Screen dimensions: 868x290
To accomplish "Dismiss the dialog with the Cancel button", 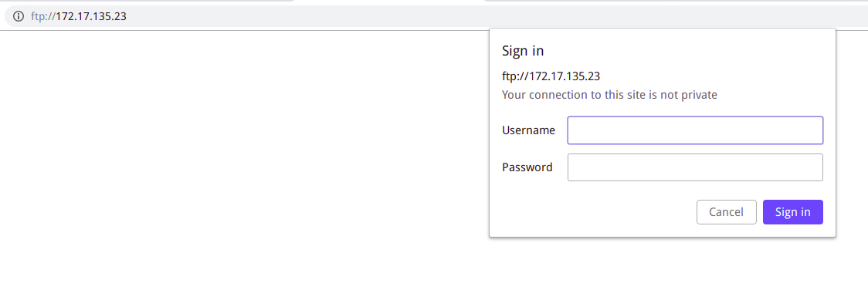I will (726, 212).
